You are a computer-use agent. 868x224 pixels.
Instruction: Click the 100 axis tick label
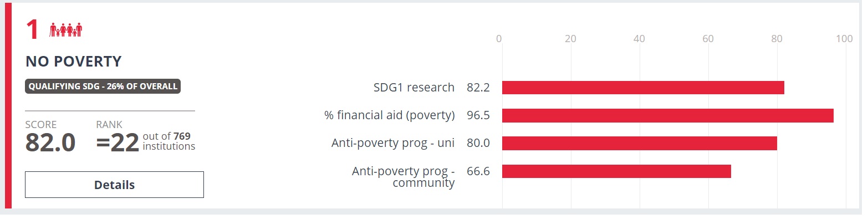[x=844, y=39]
